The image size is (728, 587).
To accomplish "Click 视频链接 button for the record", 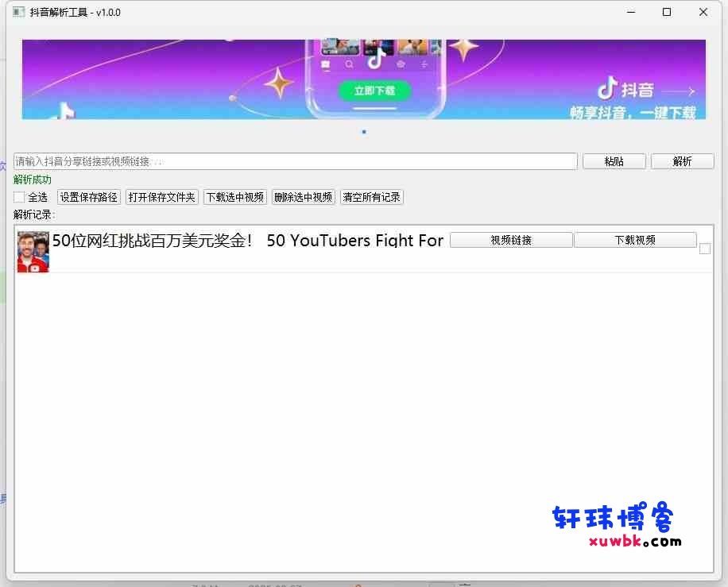I will click(x=511, y=240).
